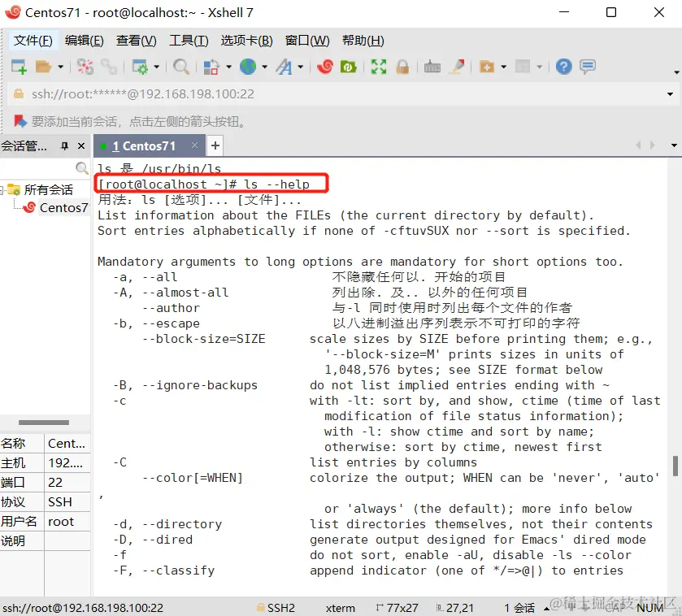The width and height of the screenshot is (682, 616).
Task: Click the 端口 value 22 cell
Action: 67,483
